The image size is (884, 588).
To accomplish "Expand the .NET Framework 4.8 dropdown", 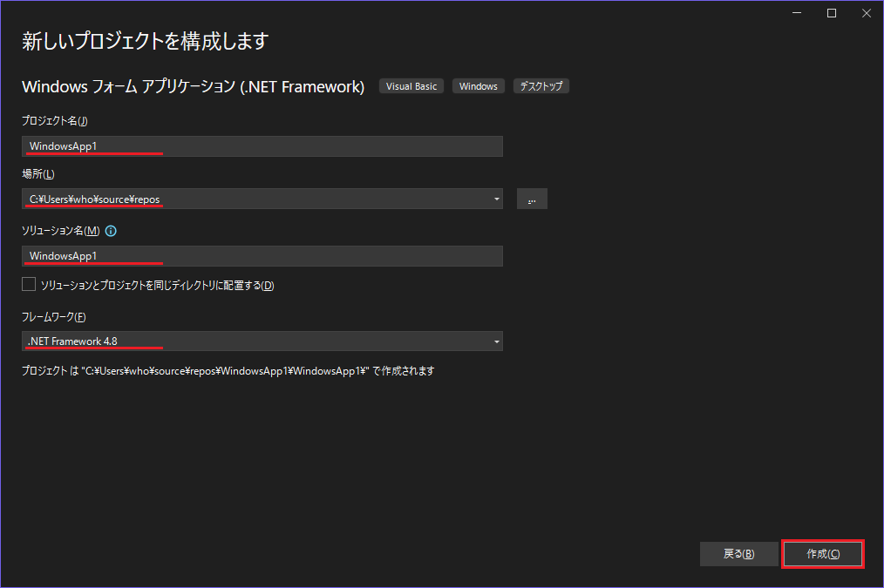I will [x=496, y=341].
